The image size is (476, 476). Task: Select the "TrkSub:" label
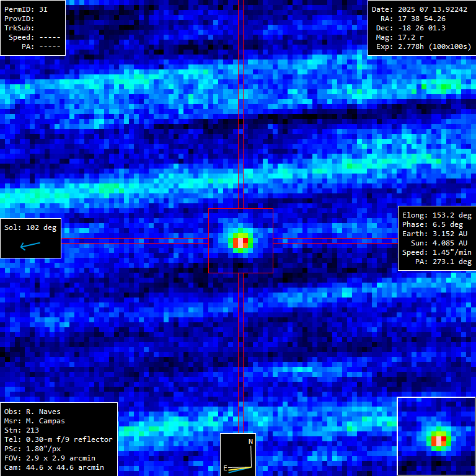click(19, 28)
